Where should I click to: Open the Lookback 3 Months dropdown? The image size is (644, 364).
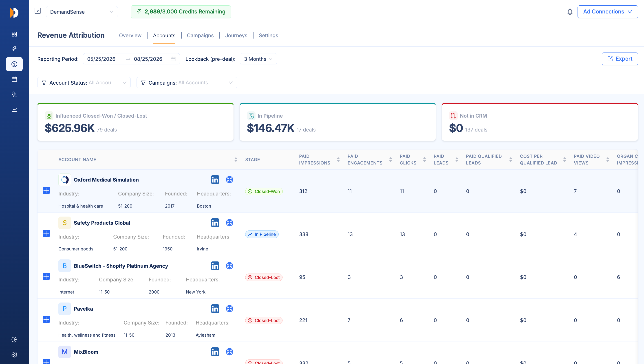point(258,59)
